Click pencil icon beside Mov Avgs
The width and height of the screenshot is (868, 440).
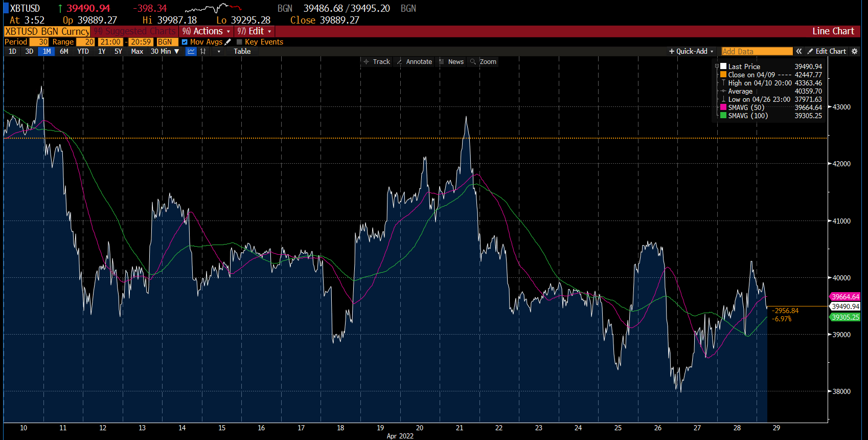[228, 42]
